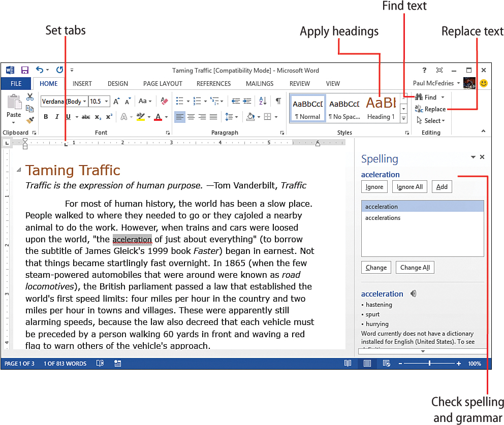This screenshot has height=425, width=504.
Task: Increase font size with Grow Font
Action: (116, 101)
